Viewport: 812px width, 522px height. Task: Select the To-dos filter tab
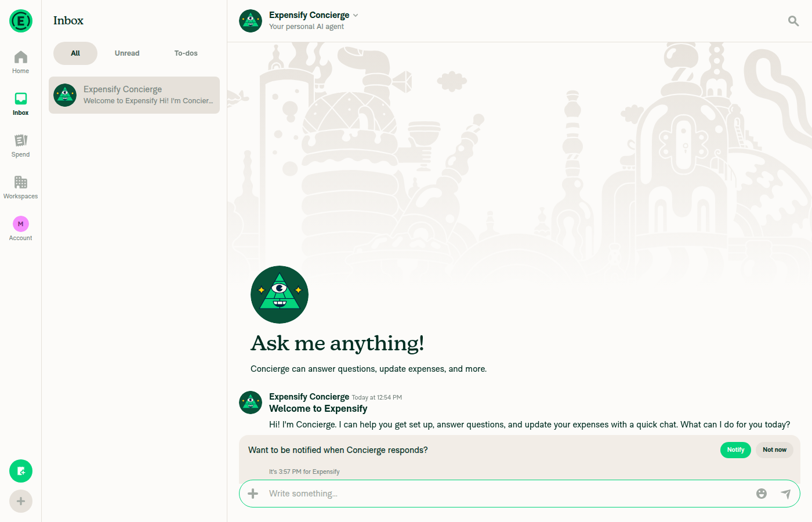coord(186,53)
